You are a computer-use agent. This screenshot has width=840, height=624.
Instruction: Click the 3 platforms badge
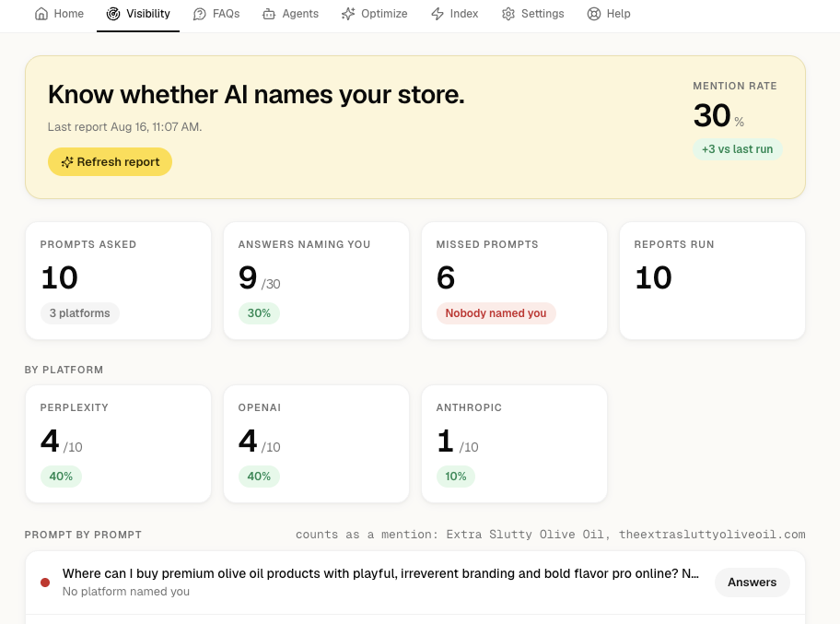(80, 313)
